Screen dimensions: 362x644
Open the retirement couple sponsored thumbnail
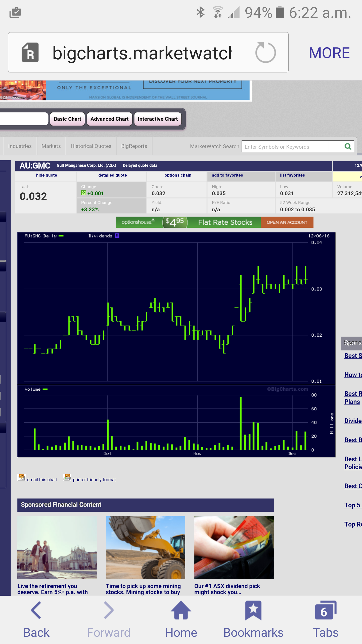coord(57,548)
